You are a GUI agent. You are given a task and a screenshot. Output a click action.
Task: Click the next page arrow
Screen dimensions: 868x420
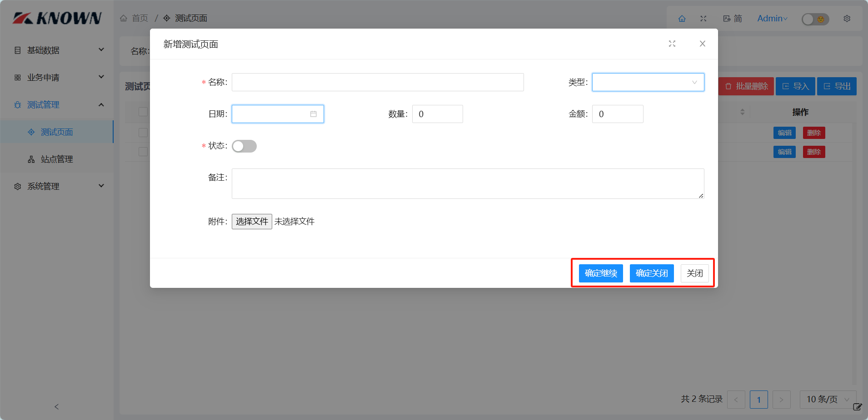(x=782, y=400)
